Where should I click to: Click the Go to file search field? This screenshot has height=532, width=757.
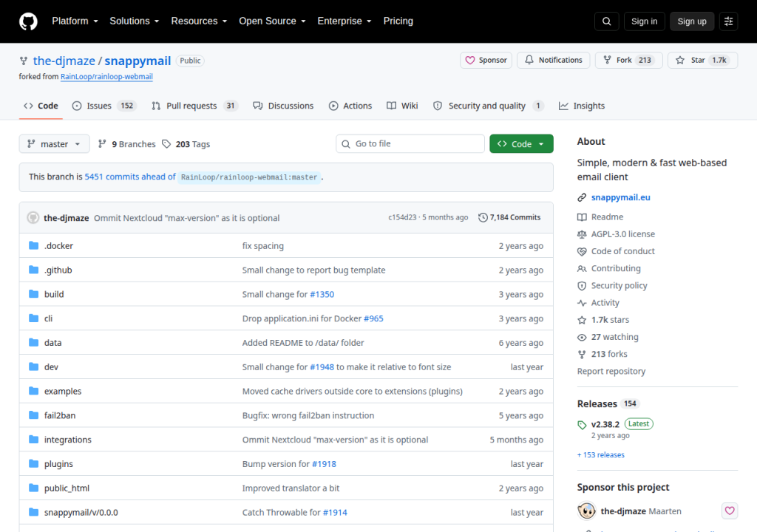[410, 144]
